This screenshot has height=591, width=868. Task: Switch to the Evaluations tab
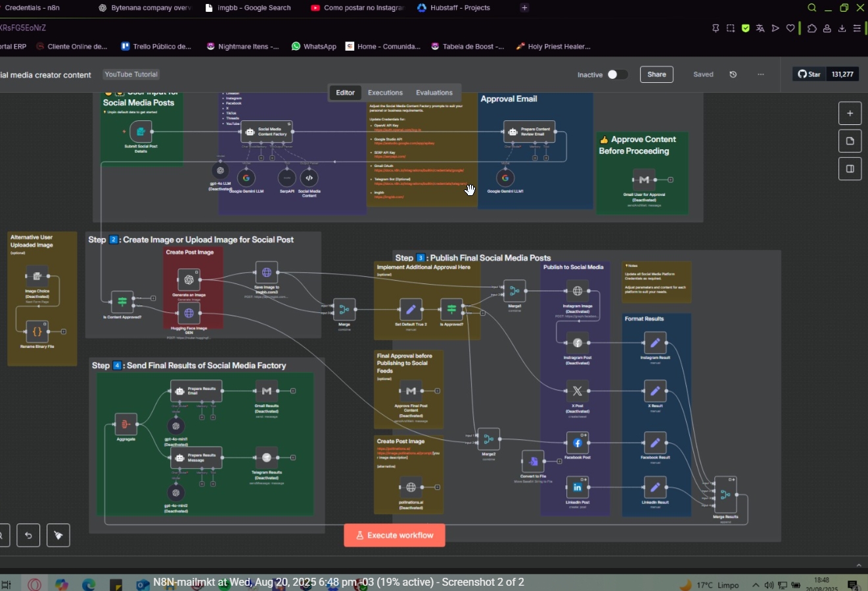coord(434,93)
